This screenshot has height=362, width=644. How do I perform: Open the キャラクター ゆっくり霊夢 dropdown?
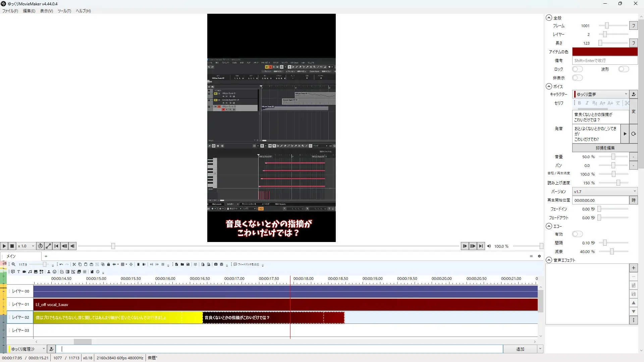coord(600,94)
